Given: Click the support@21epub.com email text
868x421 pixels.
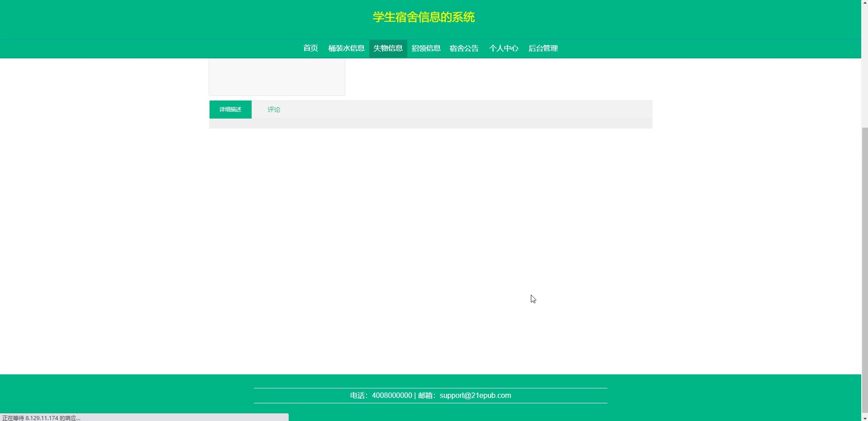Looking at the screenshot, I should point(475,396).
